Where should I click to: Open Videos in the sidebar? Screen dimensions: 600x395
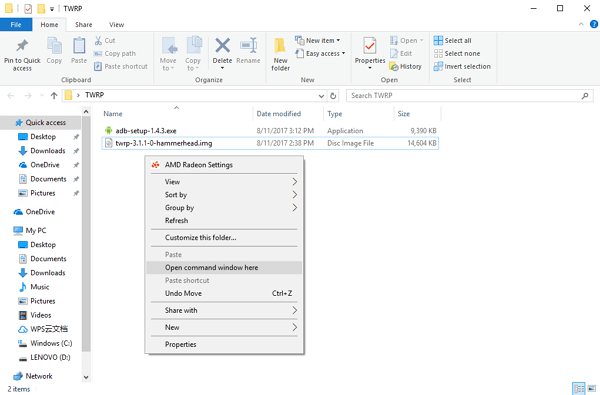coord(35,315)
